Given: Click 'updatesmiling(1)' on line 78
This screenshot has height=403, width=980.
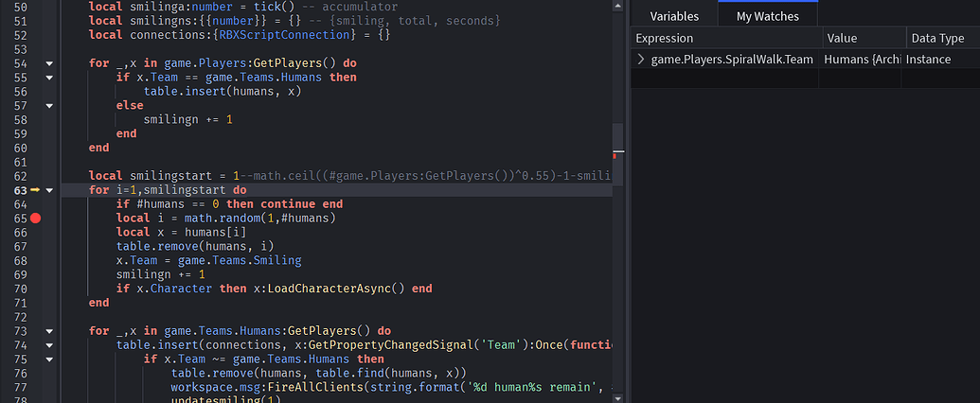Looking at the screenshot, I should (x=225, y=399).
